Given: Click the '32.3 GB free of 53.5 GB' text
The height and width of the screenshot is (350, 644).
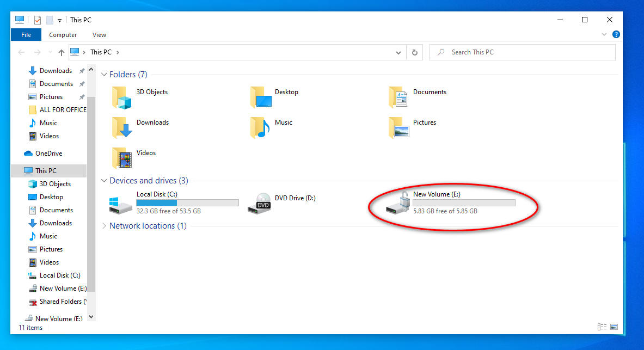Looking at the screenshot, I should (168, 211).
